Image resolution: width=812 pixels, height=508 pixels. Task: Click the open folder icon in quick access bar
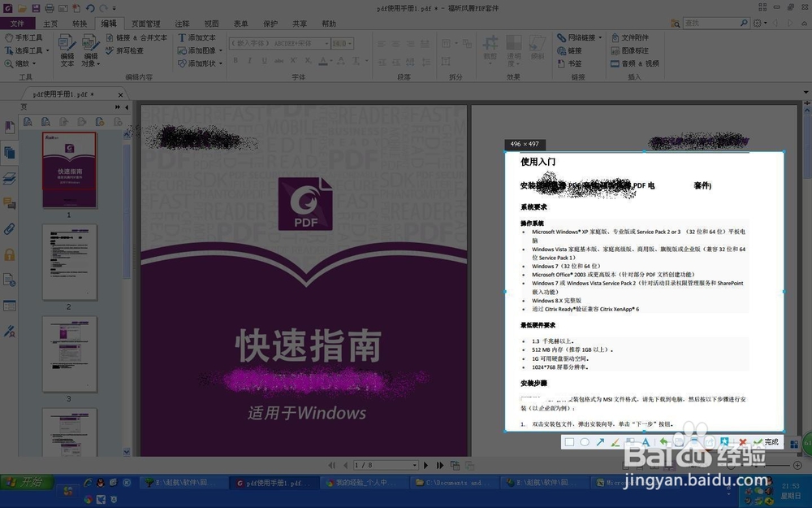click(x=22, y=8)
